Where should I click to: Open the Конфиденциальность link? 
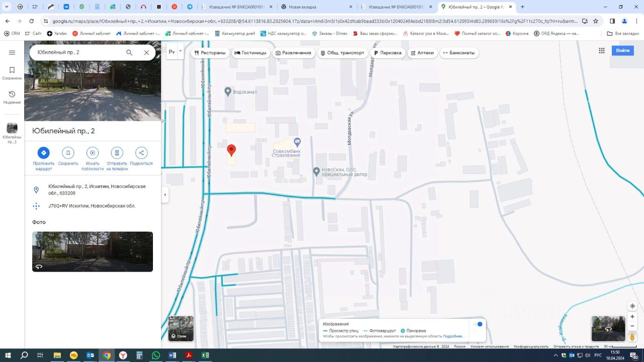(531, 346)
